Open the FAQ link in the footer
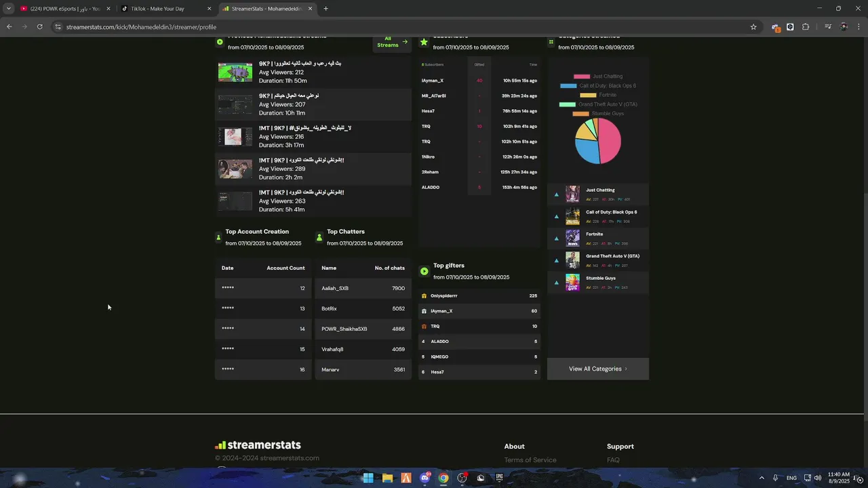 tap(613, 460)
